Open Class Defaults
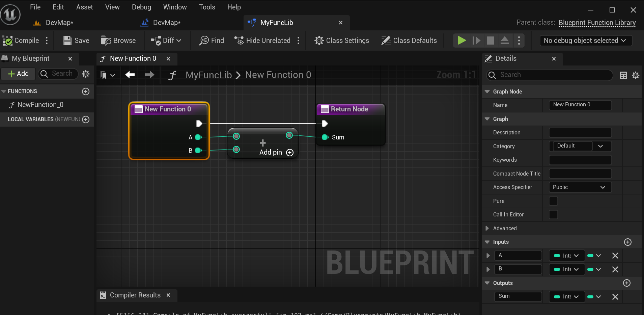 [x=409, y=41]
